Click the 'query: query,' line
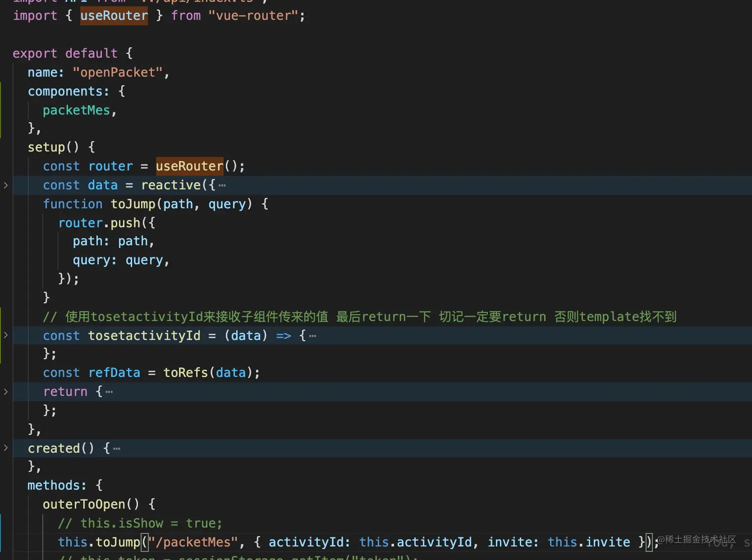This screenshot has width=752, height=560. [x=121, y=260]
